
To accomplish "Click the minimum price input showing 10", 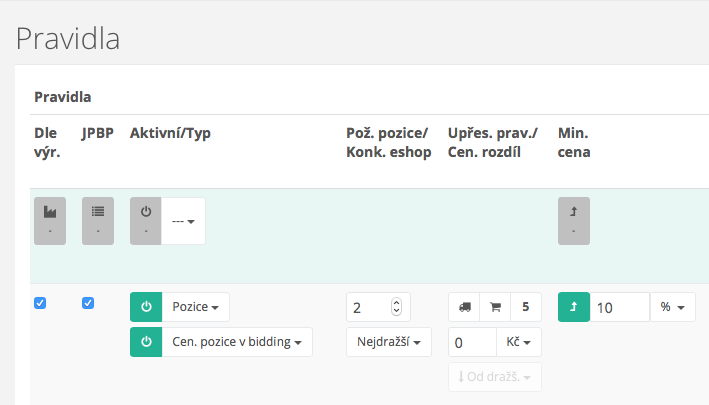I will (620, 307).
